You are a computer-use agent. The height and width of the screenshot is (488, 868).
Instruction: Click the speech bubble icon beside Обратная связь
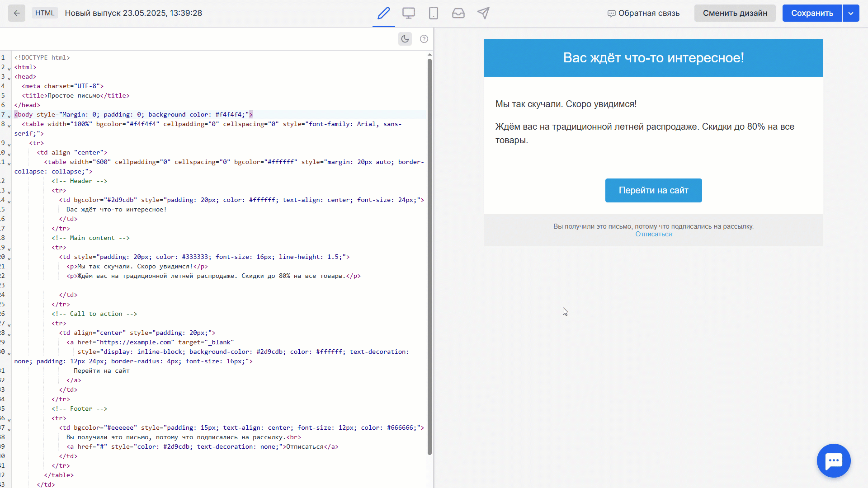(x=611, y=14)
